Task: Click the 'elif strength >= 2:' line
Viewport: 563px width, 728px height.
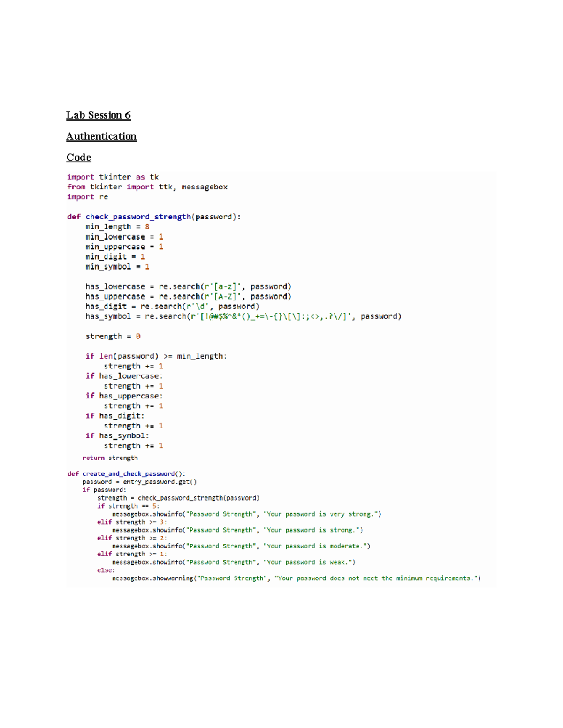Action: point(132,538)
